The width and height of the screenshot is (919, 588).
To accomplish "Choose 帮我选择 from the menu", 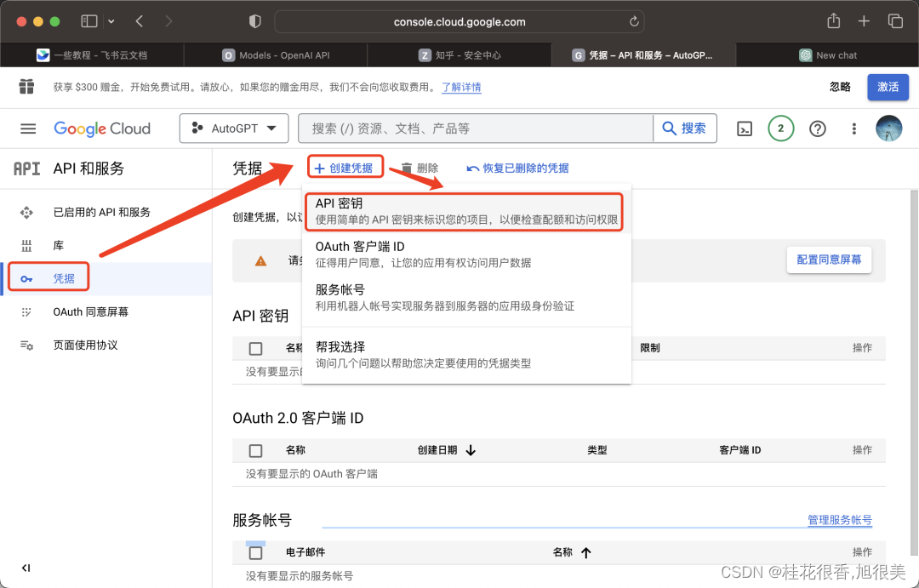I will pos(466,355).
